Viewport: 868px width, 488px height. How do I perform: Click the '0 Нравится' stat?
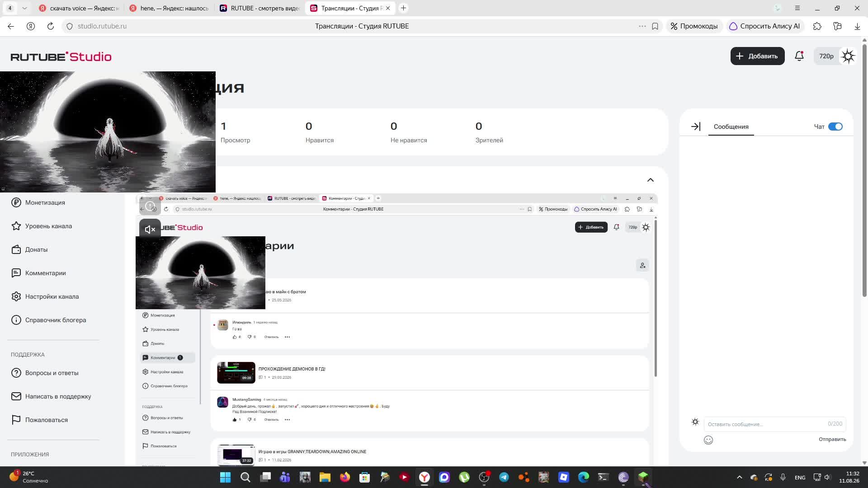pyautogui.click(x=320, y=132)
